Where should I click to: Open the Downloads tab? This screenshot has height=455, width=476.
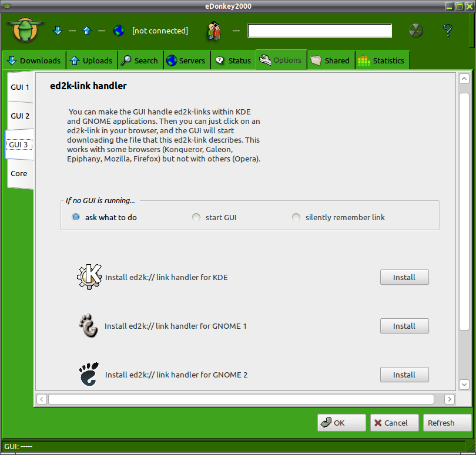click(x=34, y=60)
